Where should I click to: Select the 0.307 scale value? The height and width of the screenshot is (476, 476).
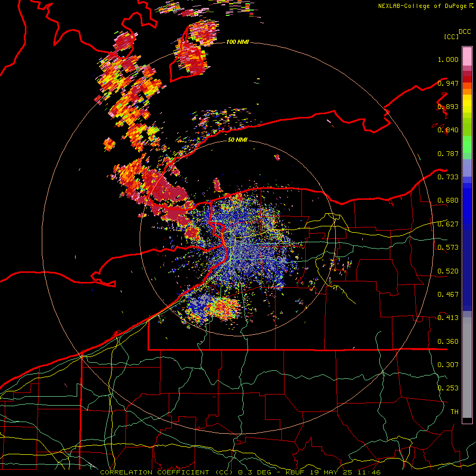point(448,365)
